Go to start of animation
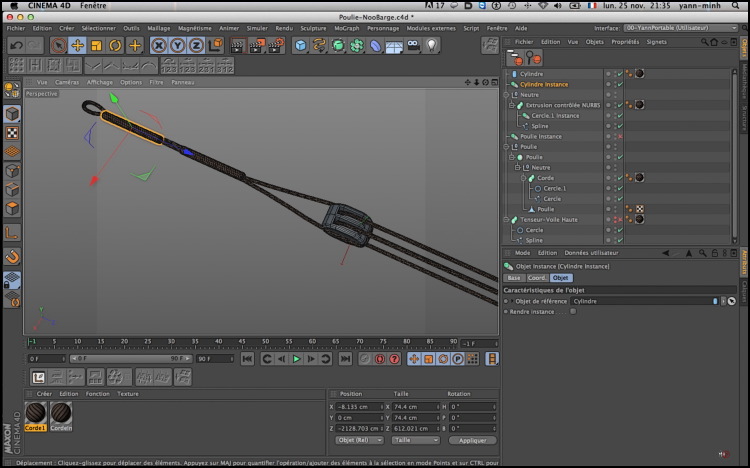The height and width of the screenshot is (468, 750). tap(247, 358)
